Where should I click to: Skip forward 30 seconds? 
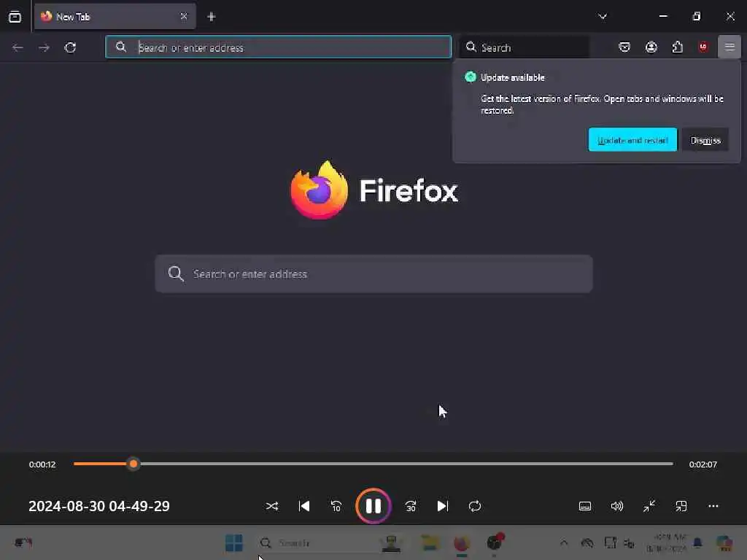(x=411, y=506)
